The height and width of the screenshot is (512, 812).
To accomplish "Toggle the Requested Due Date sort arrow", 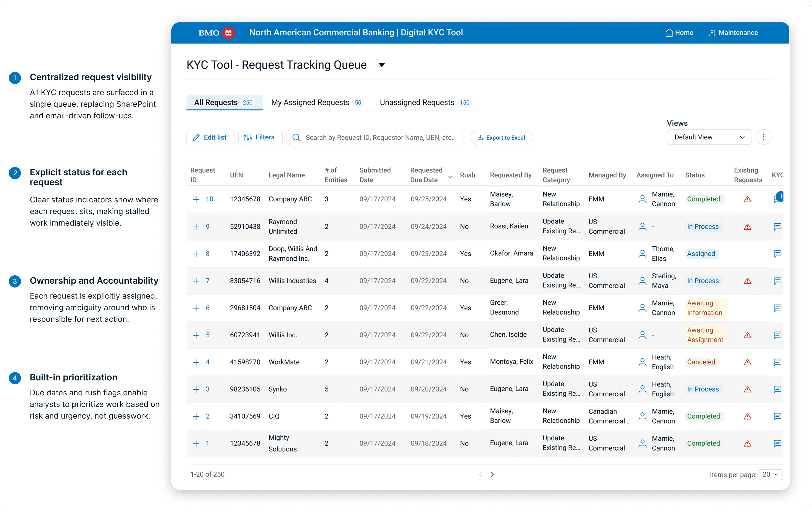I will pos(450,176).
